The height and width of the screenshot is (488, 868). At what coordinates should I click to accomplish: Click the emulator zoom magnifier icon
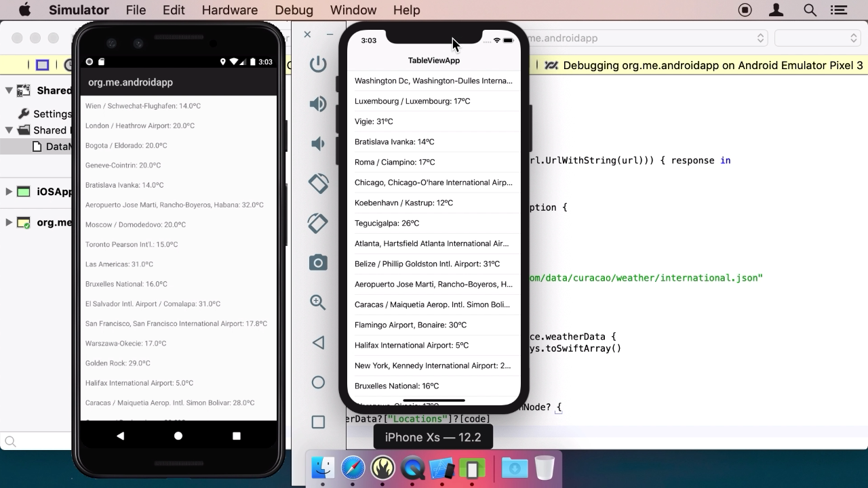(318, 302)
